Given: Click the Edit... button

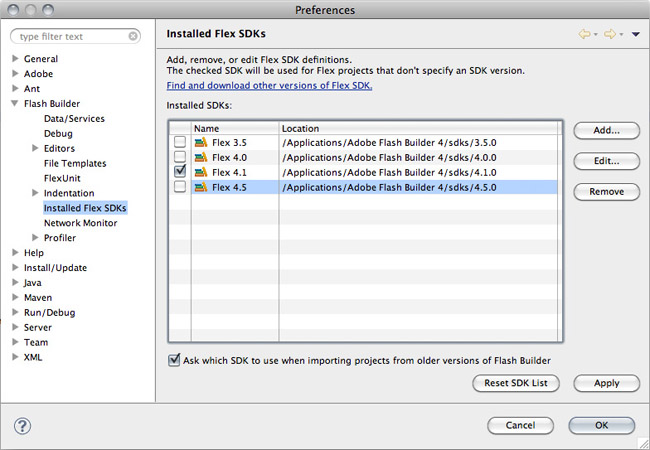Looking at the screenshot, I should coord(606,161).
